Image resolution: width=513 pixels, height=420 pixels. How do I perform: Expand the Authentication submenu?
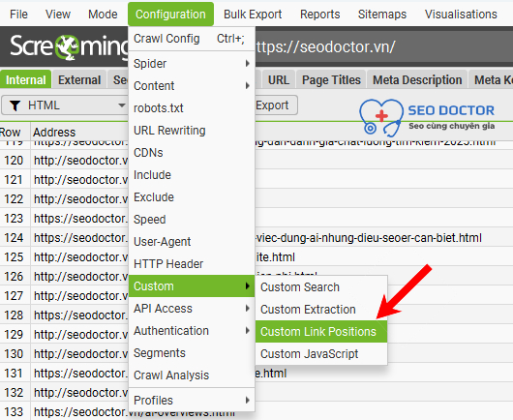pyautogui.click(x=192, y=330)
